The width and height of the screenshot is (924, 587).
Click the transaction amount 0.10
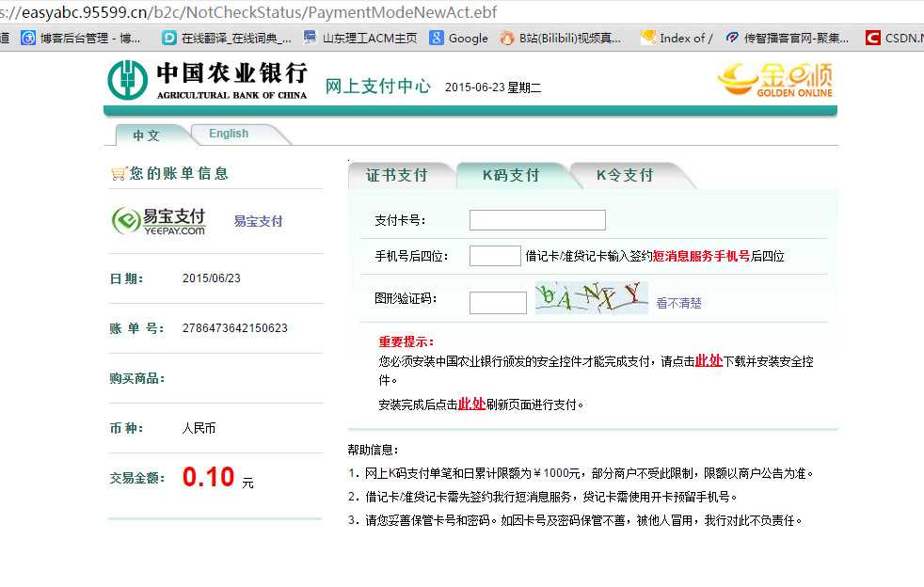click(x=209, y=477)
